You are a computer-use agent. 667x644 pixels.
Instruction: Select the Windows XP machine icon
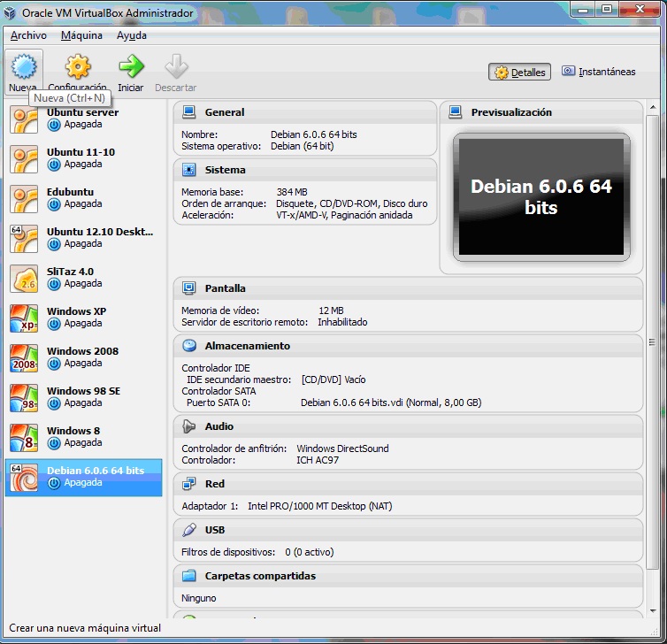coord(23,318)
